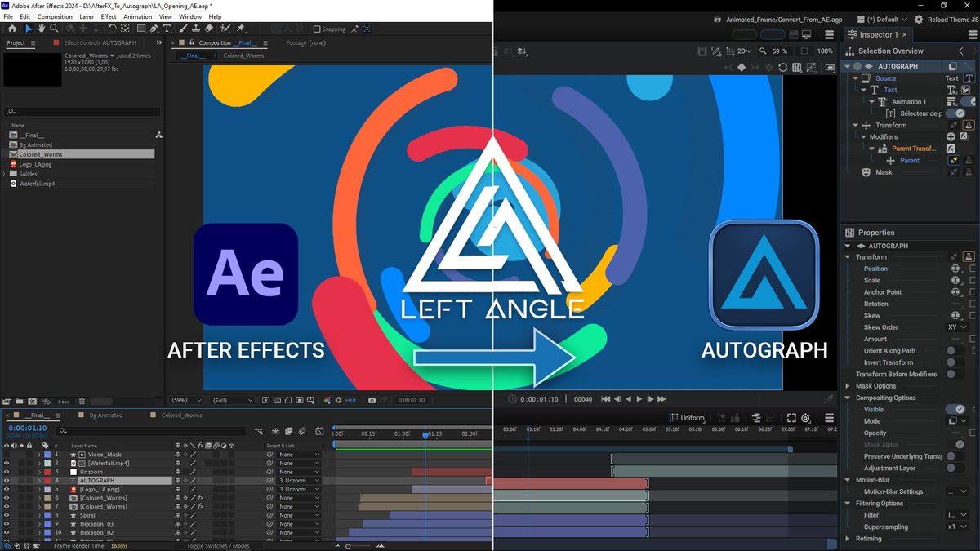Screen dimensions: 980x551
Task: Open the (Full) resolution dropdown
Action: click(x=233, y=400)
